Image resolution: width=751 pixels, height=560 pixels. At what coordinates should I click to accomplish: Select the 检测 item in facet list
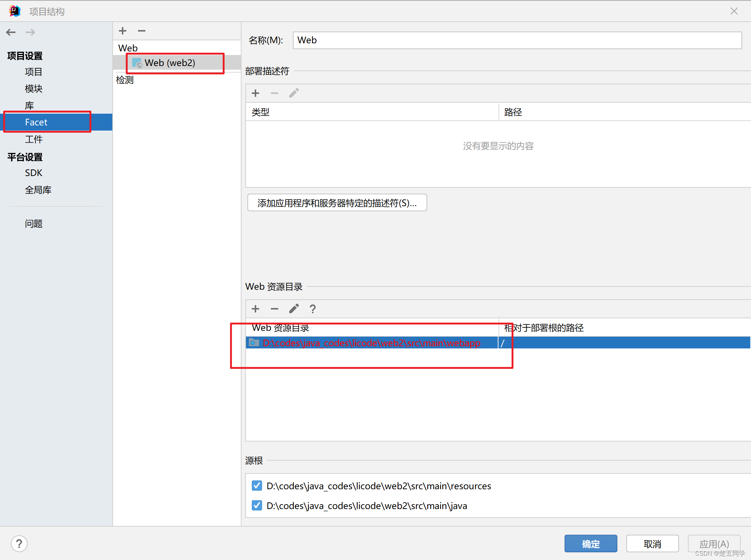coord(125,80)
